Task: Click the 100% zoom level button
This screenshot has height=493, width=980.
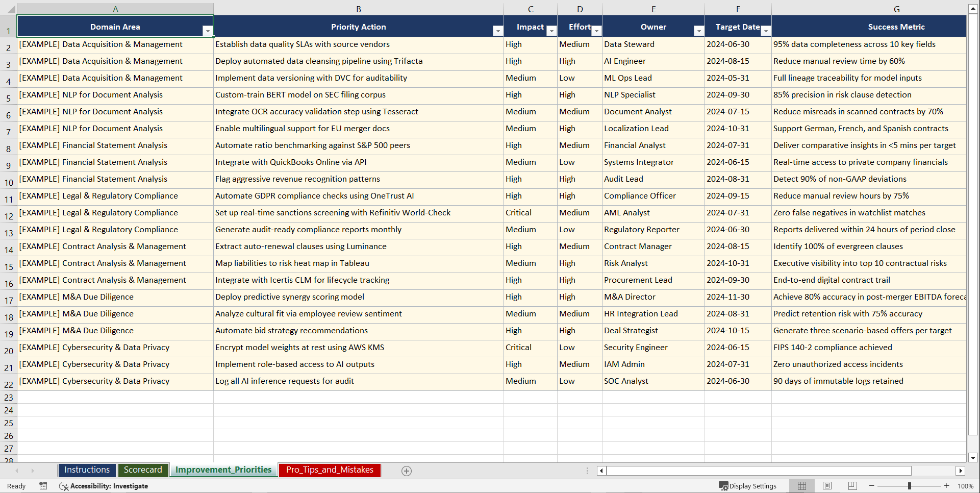Action: [965, 486]
